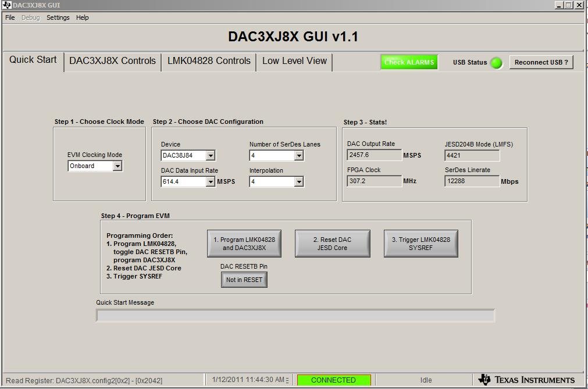Click the 'DAC RESETB Pin' label
This screenshot has width=588, height=389.
pyautogui.click(x=244, y=266)
